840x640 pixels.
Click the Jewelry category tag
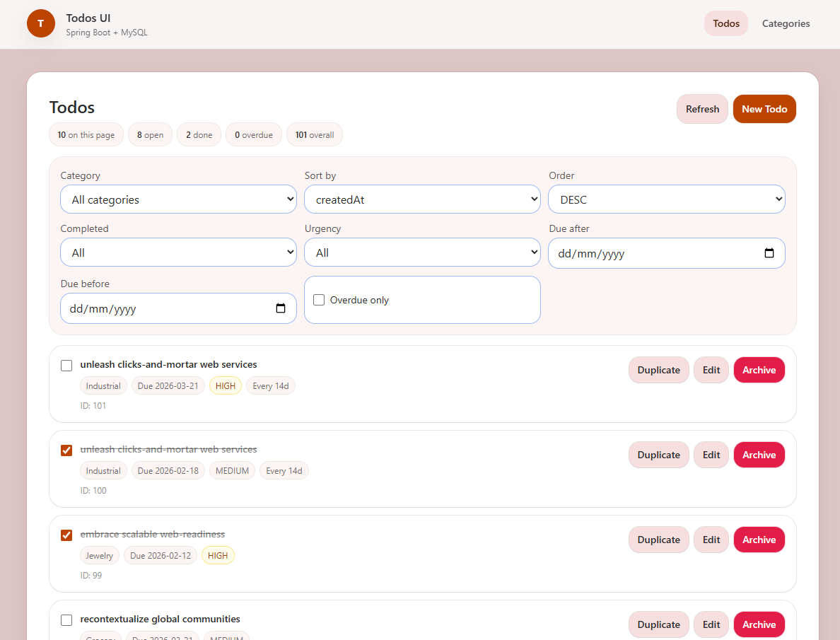(100, 556)
